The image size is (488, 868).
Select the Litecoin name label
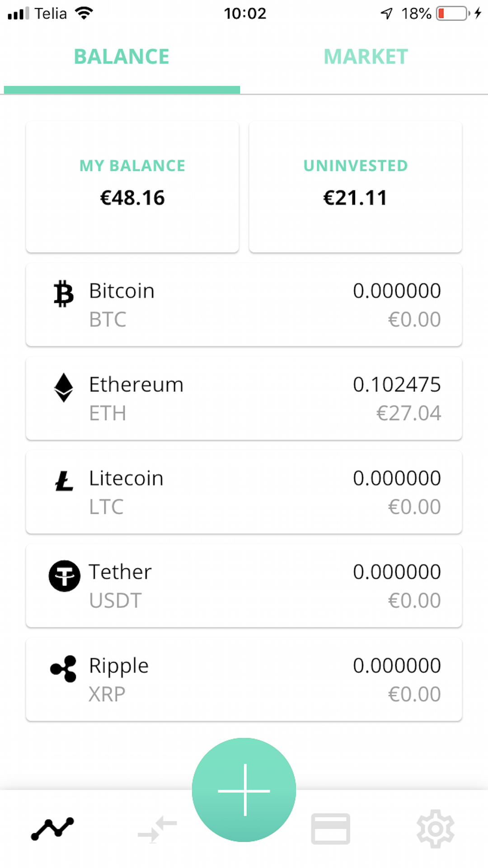pyautogui.click(x=126, y=478)
